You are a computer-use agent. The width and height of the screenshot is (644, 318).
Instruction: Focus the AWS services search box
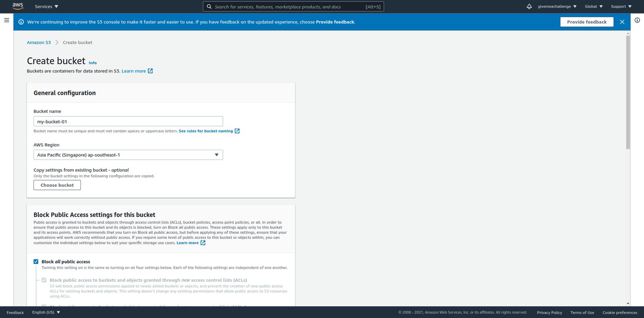point(294,7)
